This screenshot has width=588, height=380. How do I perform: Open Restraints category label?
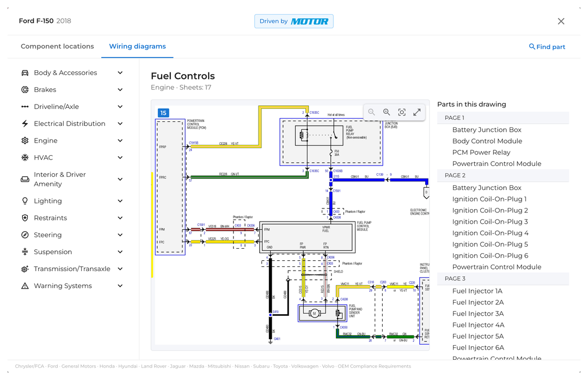(x=50, y=218)
